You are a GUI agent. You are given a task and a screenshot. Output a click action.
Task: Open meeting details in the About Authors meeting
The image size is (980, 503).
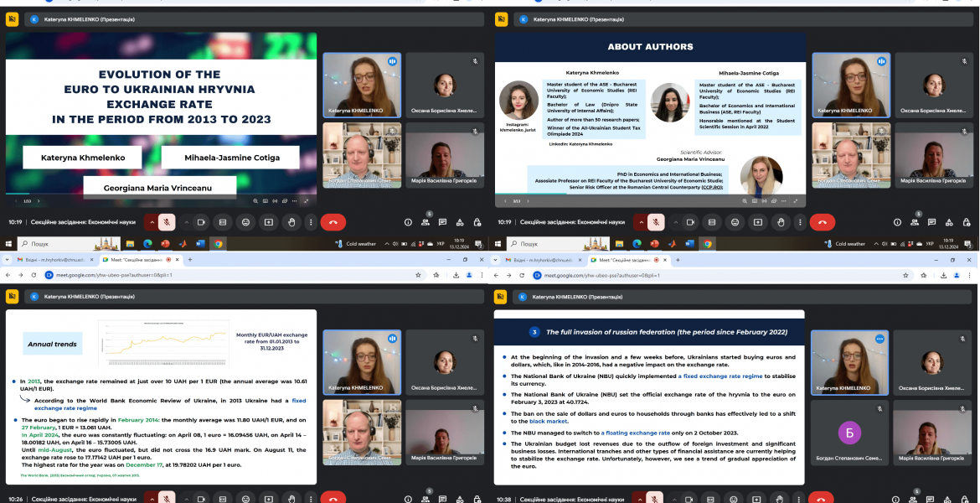(x=898, y=222)
